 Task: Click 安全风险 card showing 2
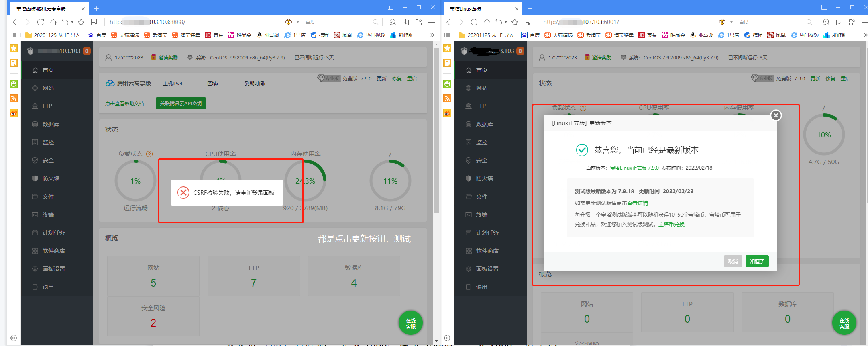point(153,316)
